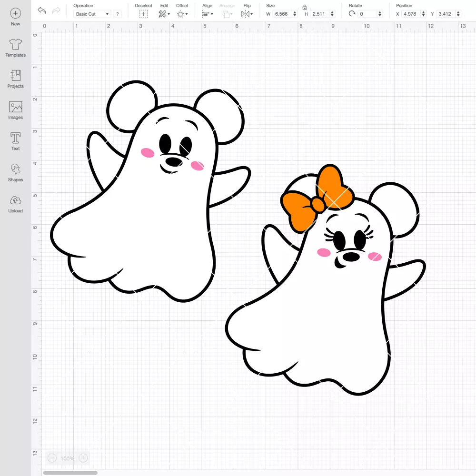This screenshot has width=476, height=476.
Task: Open the Operation Basic Cut dropdown
Action: point(92,14)
